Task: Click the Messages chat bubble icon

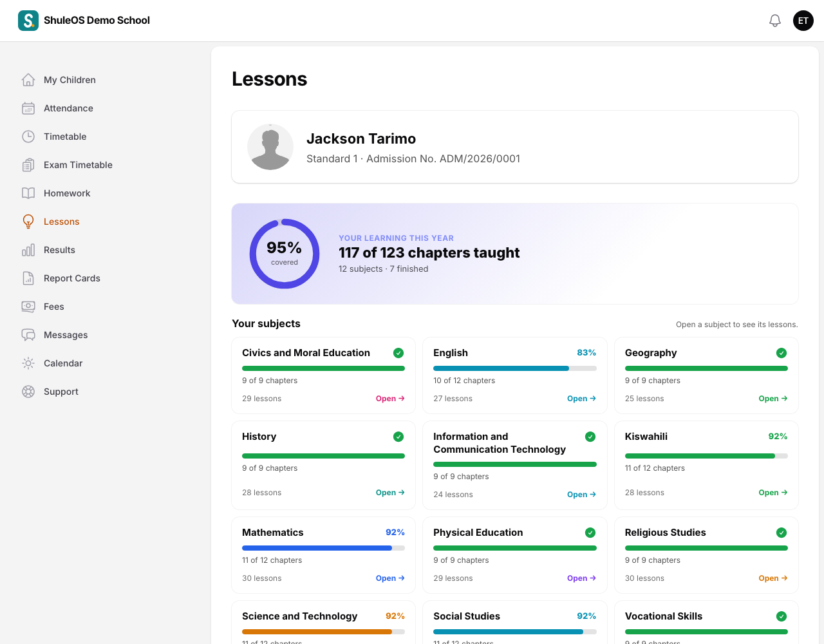Action: coord(28,335)
